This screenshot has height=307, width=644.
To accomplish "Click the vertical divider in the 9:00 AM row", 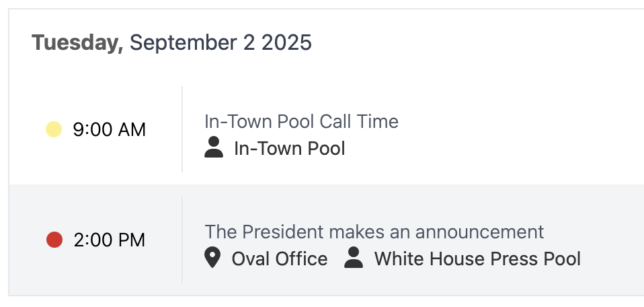I will point(182,129).
